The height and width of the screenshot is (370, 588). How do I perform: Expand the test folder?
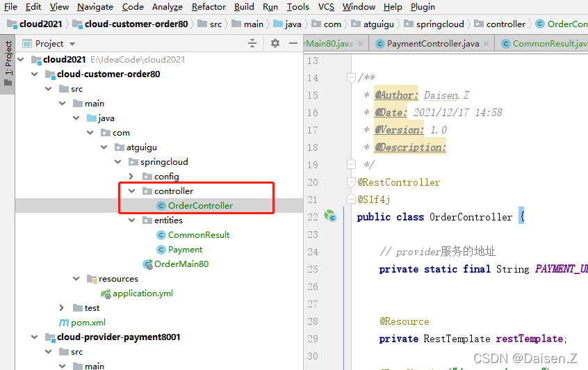click(62, 308)
